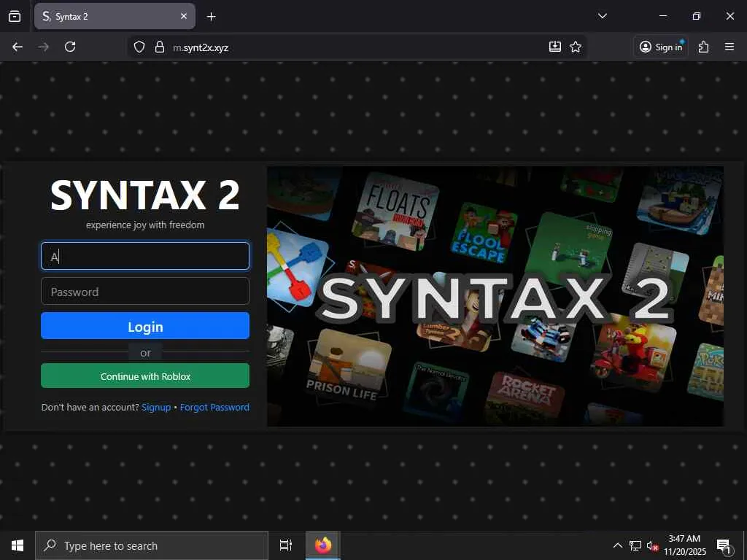Click the Firefox Sign in button
The image size is (747, 560).
click(661, 47)
